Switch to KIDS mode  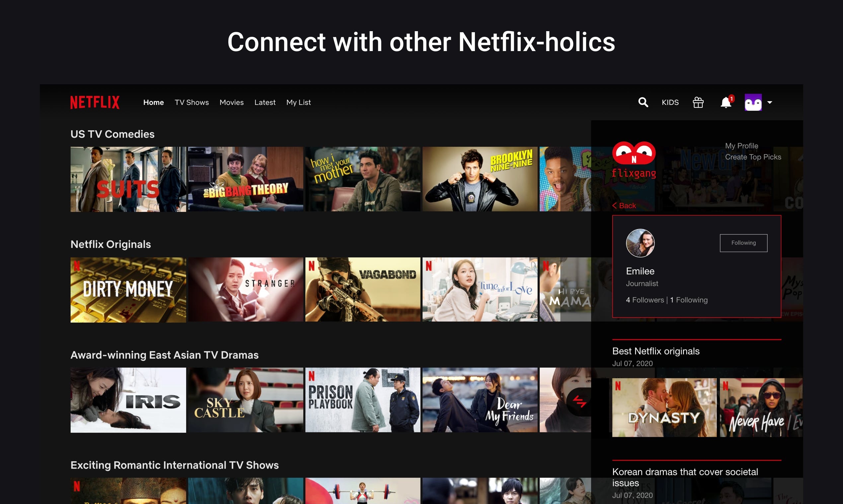[670, 102]
